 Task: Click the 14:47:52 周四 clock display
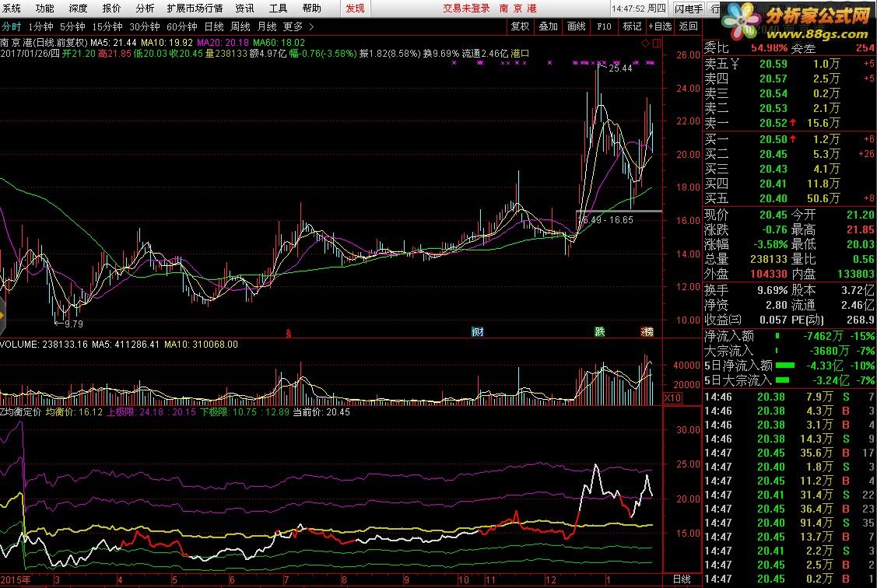point(639,9)
